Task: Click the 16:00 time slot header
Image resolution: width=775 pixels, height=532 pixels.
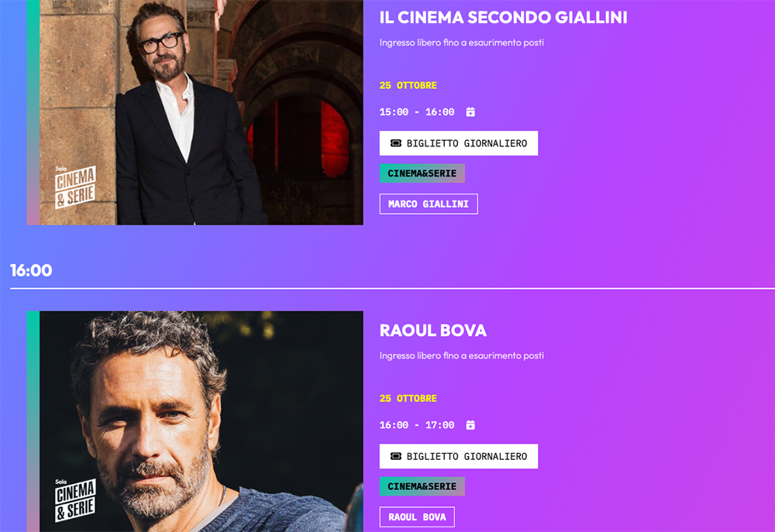Action: click(x=31, y=270)
